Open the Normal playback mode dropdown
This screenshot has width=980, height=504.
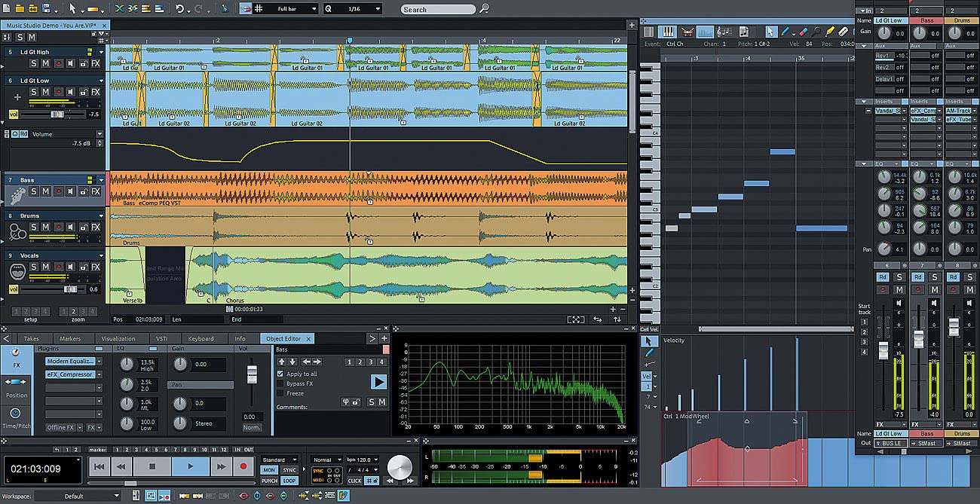pos(326,460)
